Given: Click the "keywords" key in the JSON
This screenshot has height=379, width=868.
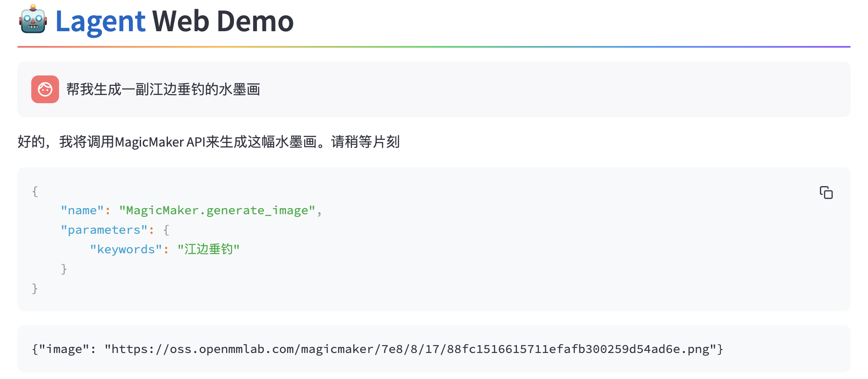Looking at the screenshot, I should pos(126,249).
